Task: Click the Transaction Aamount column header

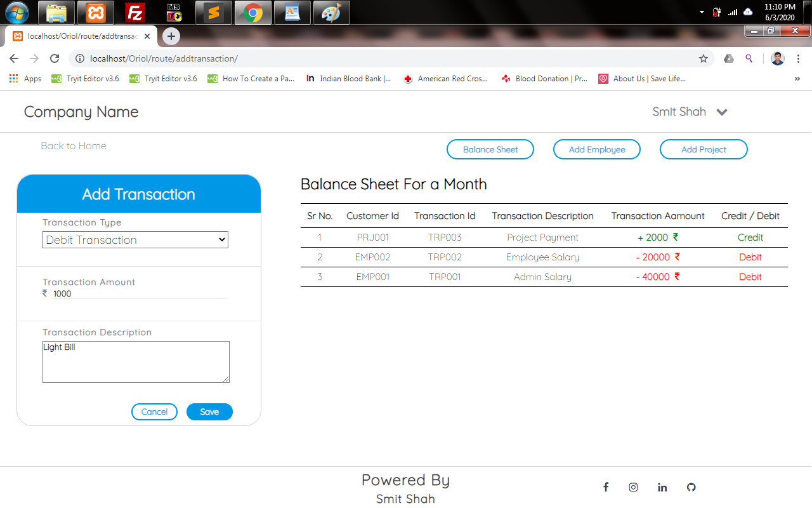Action: pyautogui.click(x=658, y=216)
